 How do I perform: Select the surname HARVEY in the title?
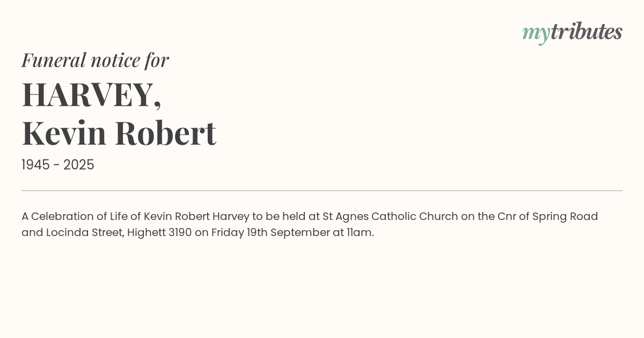point(88,94)
